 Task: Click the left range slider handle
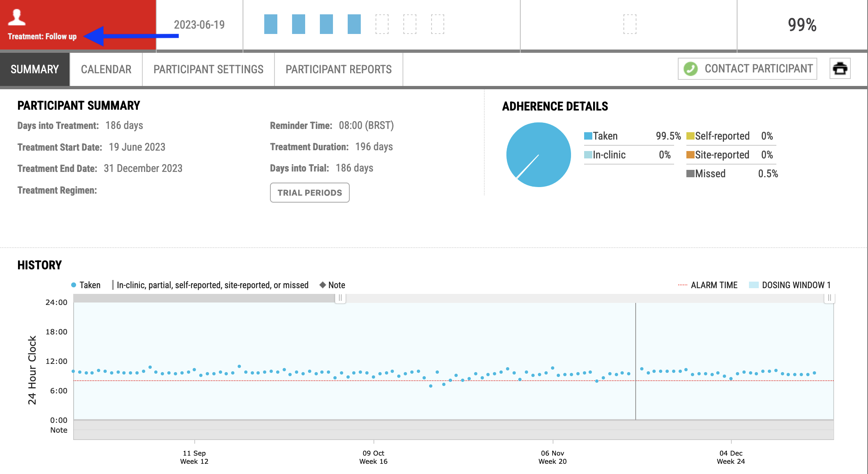[x=340, y=298]
